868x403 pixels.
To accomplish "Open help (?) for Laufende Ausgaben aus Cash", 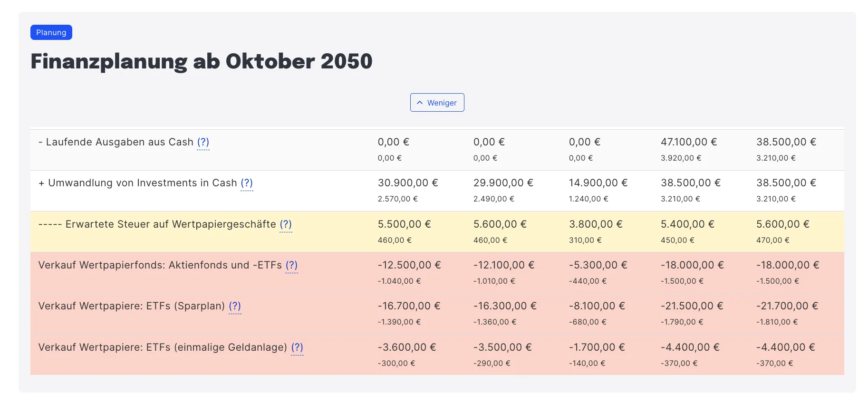I will click(x=203, y=142).
